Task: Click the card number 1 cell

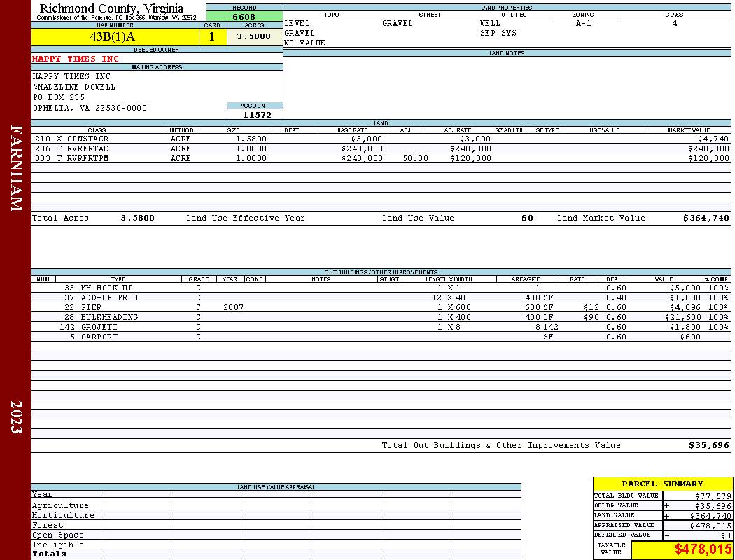Action: click(212, 36)
